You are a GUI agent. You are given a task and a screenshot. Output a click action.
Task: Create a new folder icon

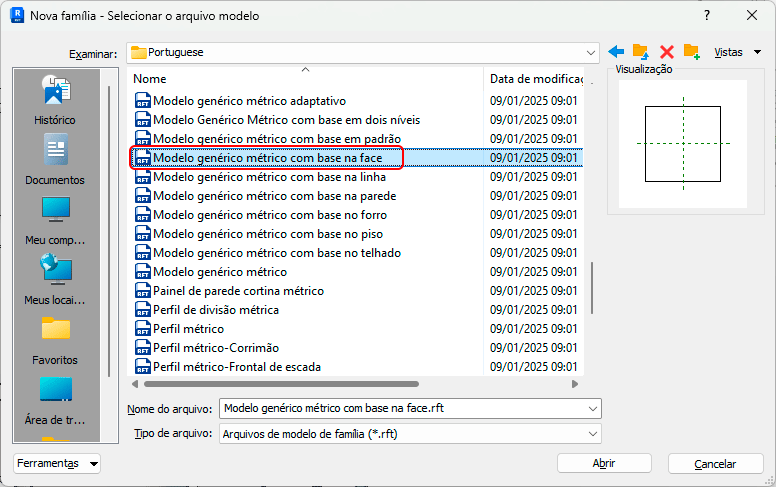tap(691, 51)
